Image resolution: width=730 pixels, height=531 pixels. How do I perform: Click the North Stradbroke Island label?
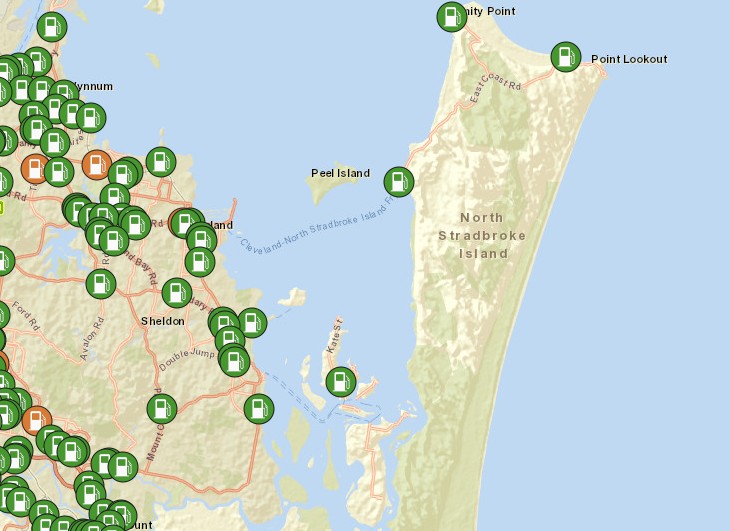pos(483,235)
